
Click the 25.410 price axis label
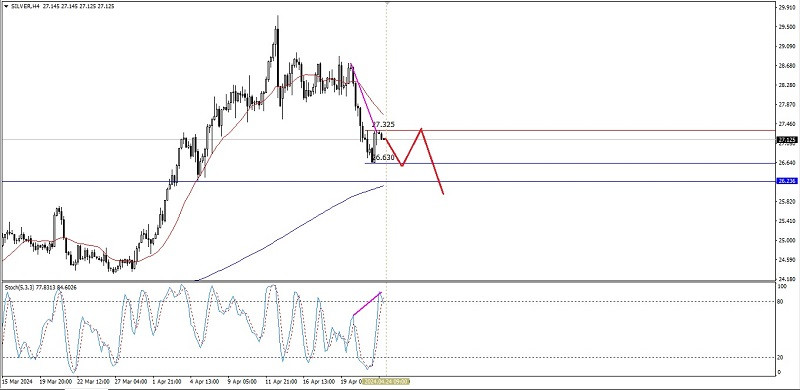click(786, 221)
